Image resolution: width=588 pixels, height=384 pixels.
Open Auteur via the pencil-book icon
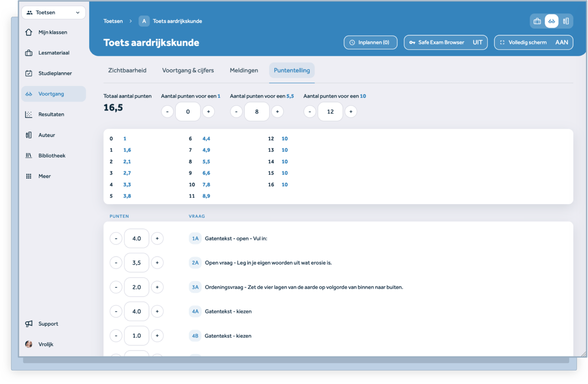coord(30,135)
